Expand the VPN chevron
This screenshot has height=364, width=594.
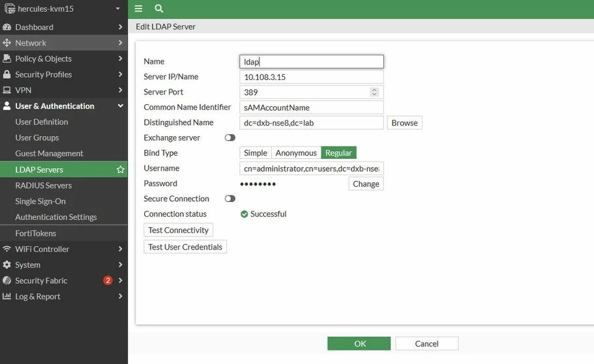[x=120, y=90]
